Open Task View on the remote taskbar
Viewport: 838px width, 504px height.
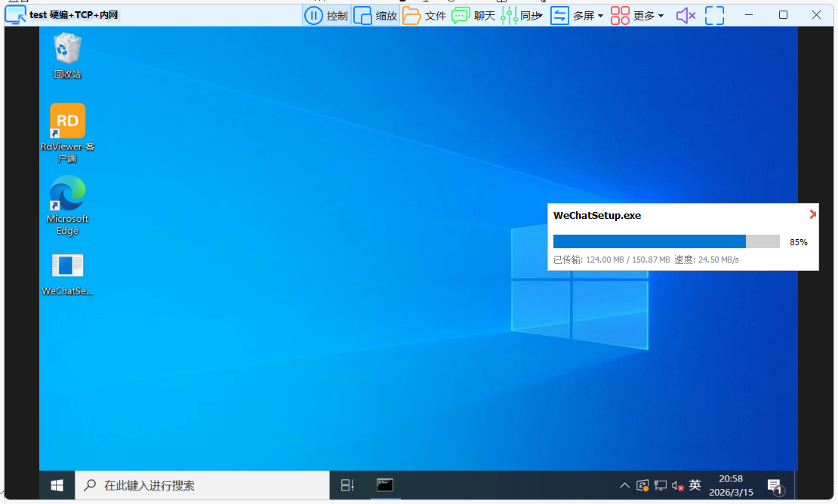click(x=347, y=485)
